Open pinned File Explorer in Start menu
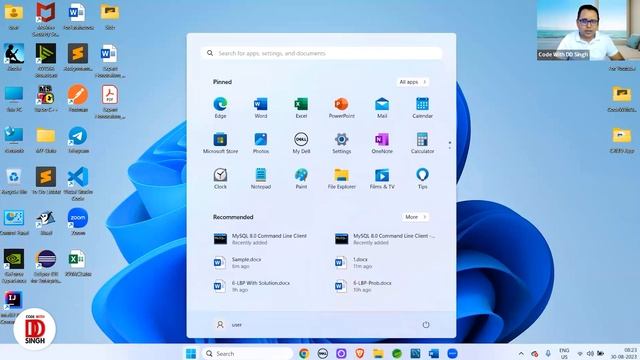Screen dimensions: 640x360 [341, 178]
